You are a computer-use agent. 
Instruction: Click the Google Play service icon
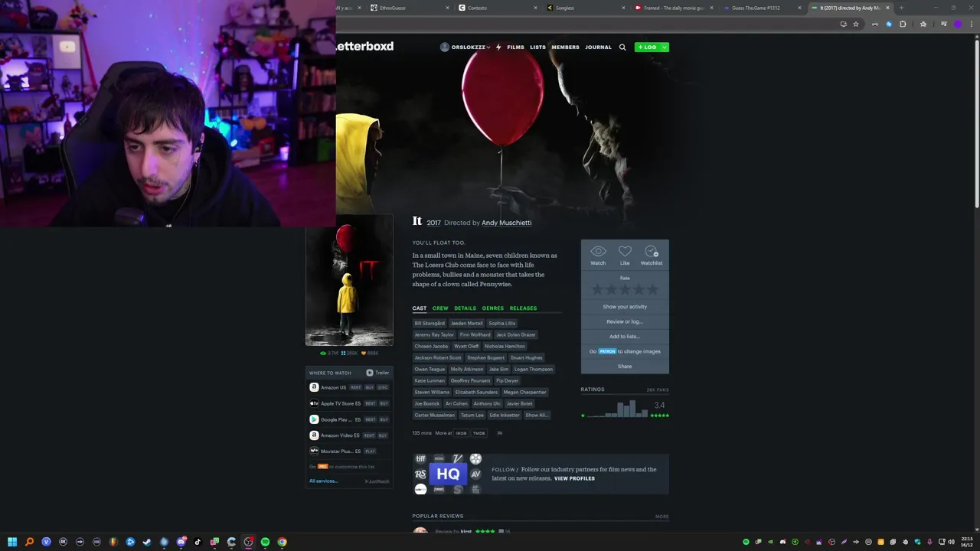tap(314, 419)
